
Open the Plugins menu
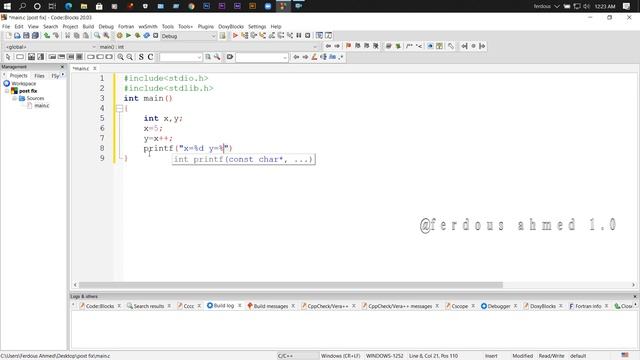(x=206, y=27)
